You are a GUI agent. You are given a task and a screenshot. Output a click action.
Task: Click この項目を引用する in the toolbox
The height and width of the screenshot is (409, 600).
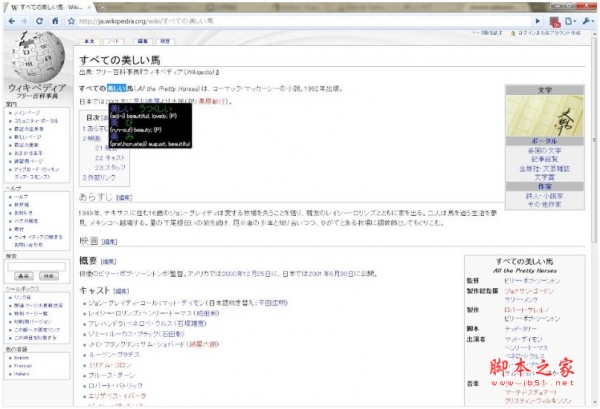[x=35, y=338]
